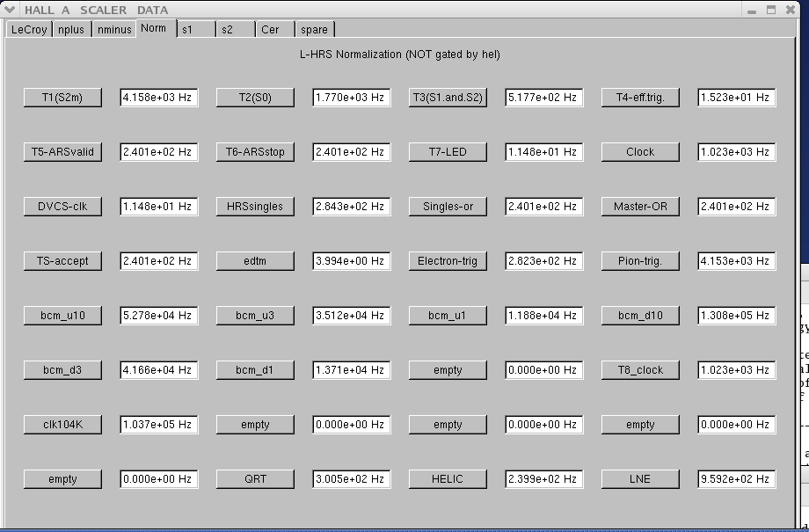The image size is (809, 532).
Task: Click the clk104K button
Action: point(62,425)
